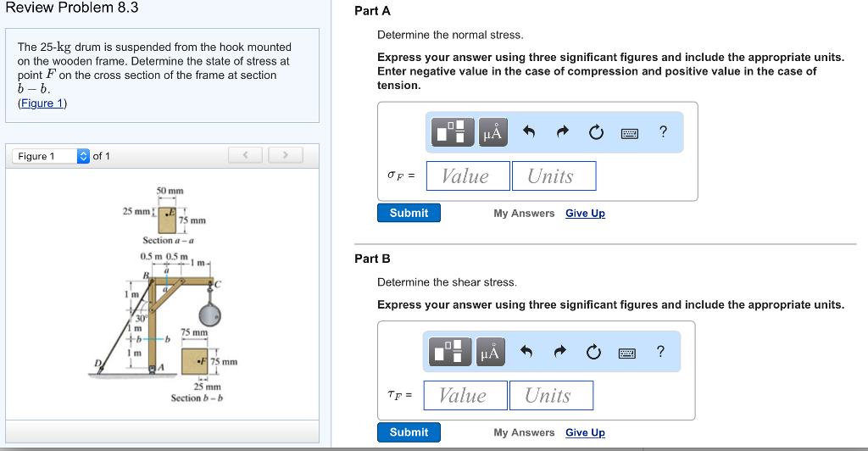Open the templates icon in Part A toolbar
The width and height of the screenshot is (868, 451).
pos(451,132)
